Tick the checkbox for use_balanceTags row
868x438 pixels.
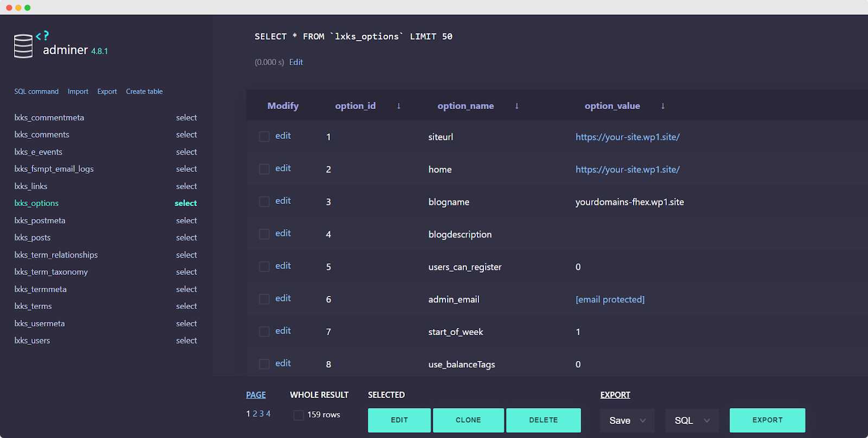click(264, 364)
